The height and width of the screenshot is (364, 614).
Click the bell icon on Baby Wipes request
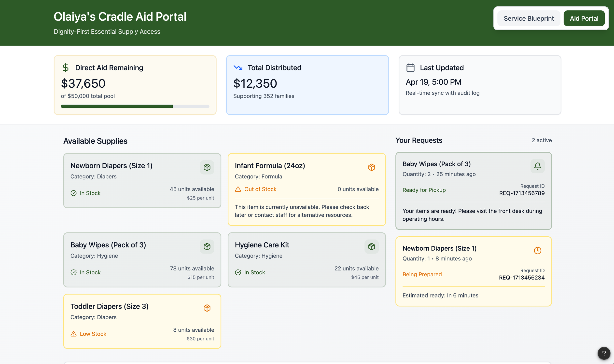[537, 166]
